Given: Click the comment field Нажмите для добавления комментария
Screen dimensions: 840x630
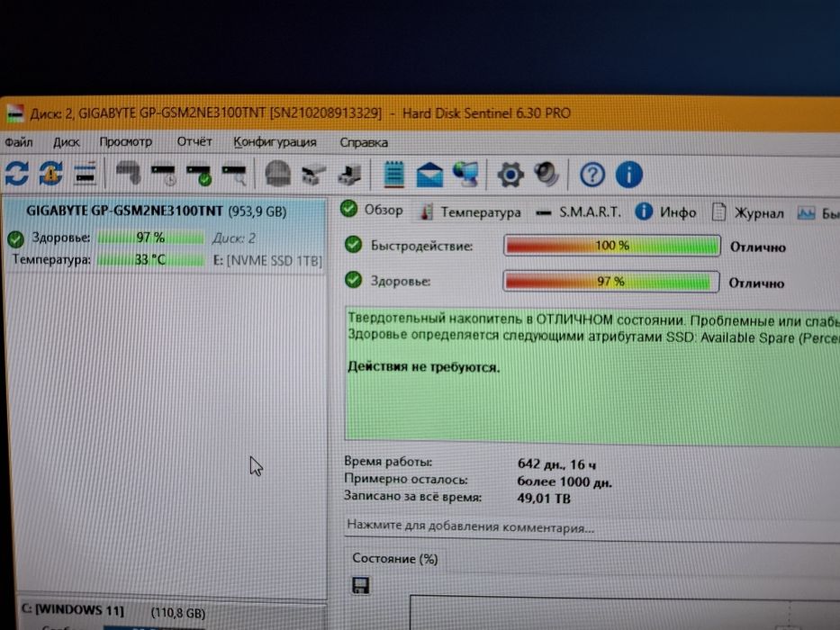Looking at the screenshot, I should coord(593,526).
